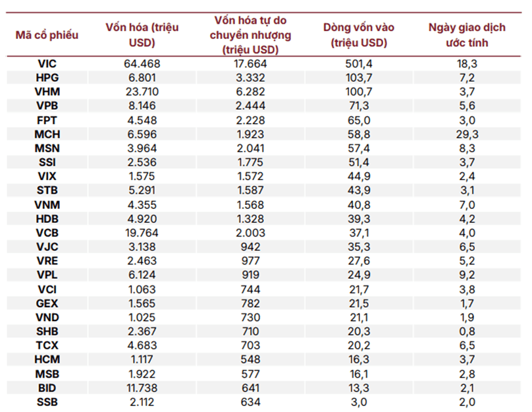Click 'Dòng vốn vào (triệu USD)' column header
The height and width of the screenshot is (412, 532).
pos(359,35)
